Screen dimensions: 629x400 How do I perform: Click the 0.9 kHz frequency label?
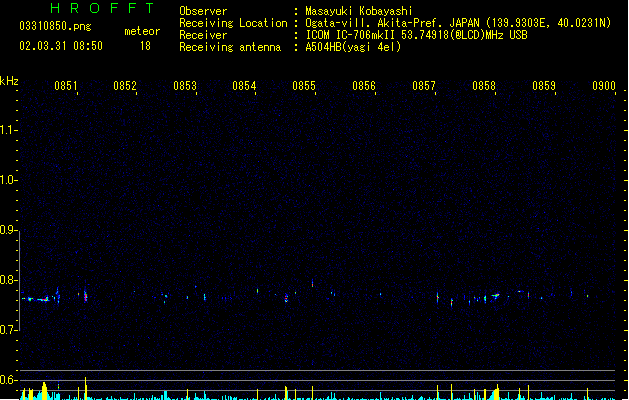point(8,230)
